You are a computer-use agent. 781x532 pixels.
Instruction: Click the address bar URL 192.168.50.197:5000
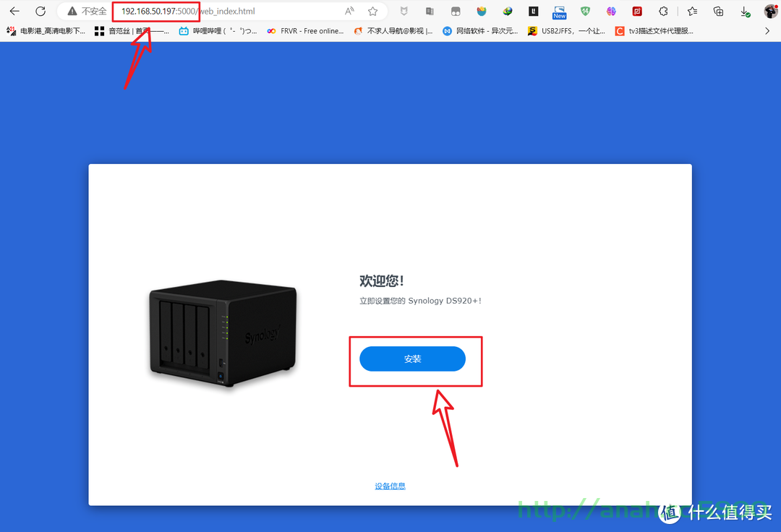(159, 11)
